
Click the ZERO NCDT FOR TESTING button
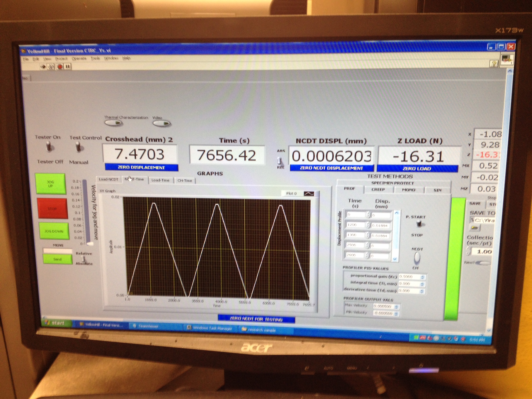[256, 319]
